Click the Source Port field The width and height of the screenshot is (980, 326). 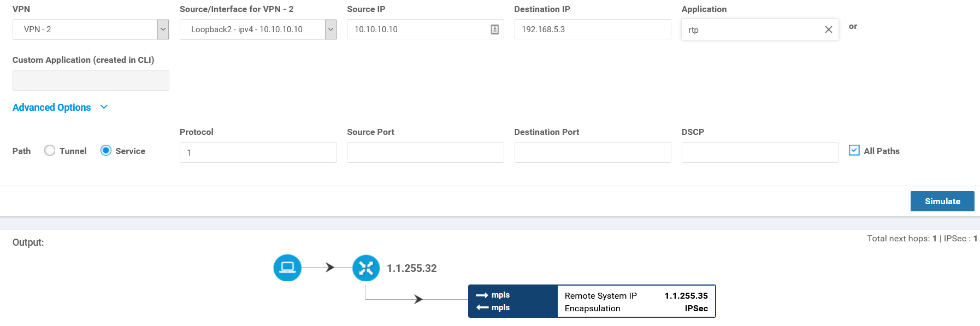pyautogui.click(x=425, y=152)
